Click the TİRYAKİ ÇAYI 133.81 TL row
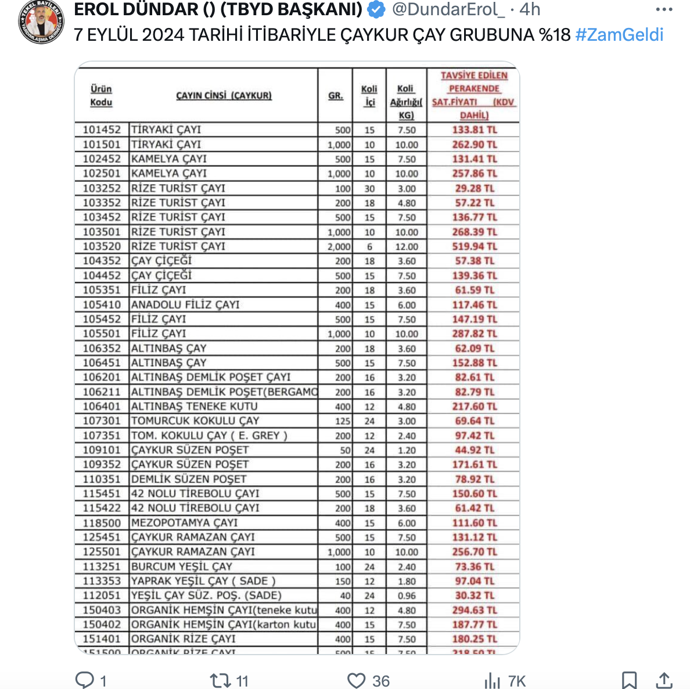 (297, 130)
